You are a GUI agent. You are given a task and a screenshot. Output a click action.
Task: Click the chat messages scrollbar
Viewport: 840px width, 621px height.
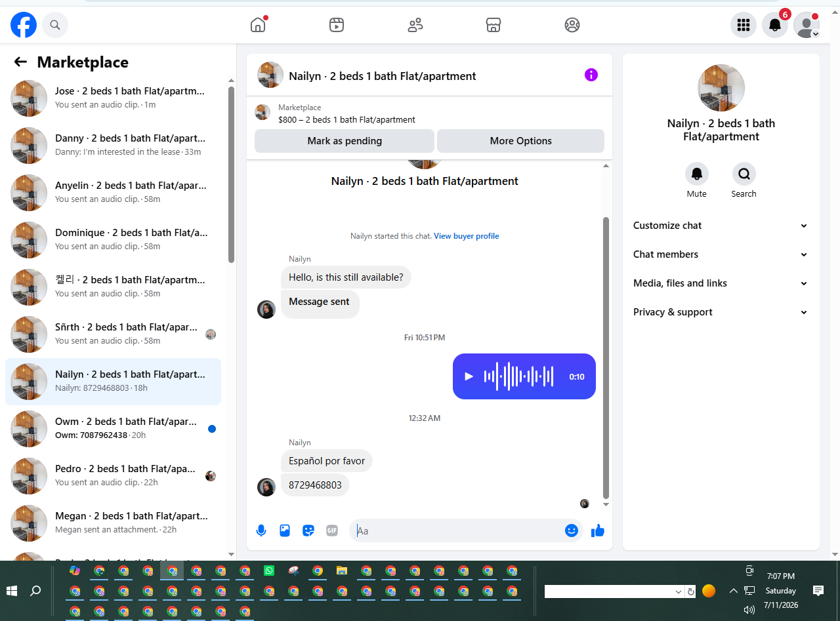pyautogui.click(x=606, y=357)
